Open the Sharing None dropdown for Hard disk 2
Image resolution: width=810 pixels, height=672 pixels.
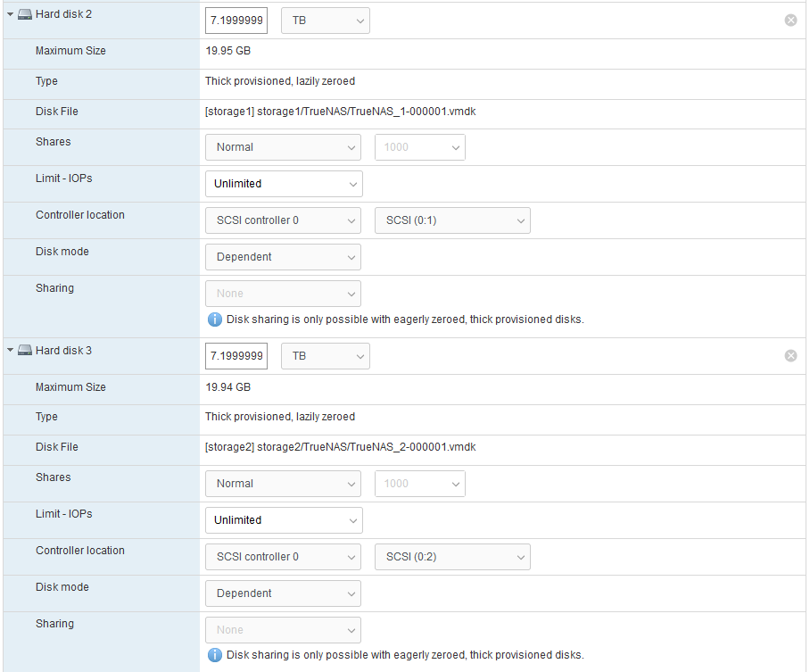pos(283,295)
